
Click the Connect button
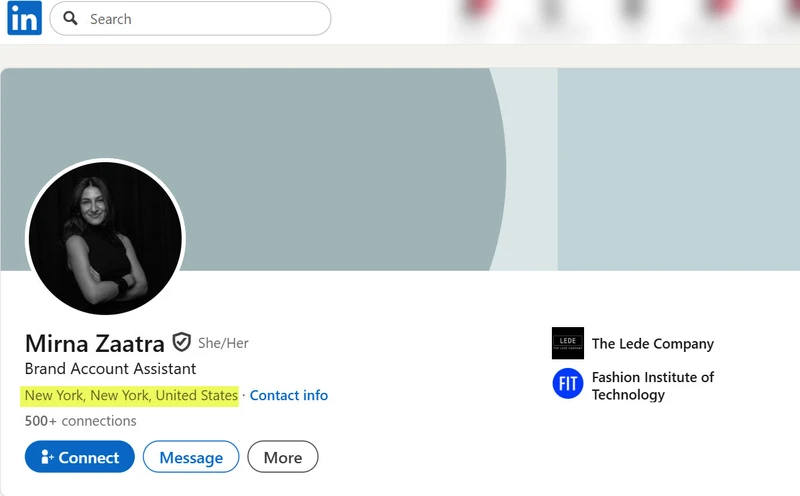[80, 457]
